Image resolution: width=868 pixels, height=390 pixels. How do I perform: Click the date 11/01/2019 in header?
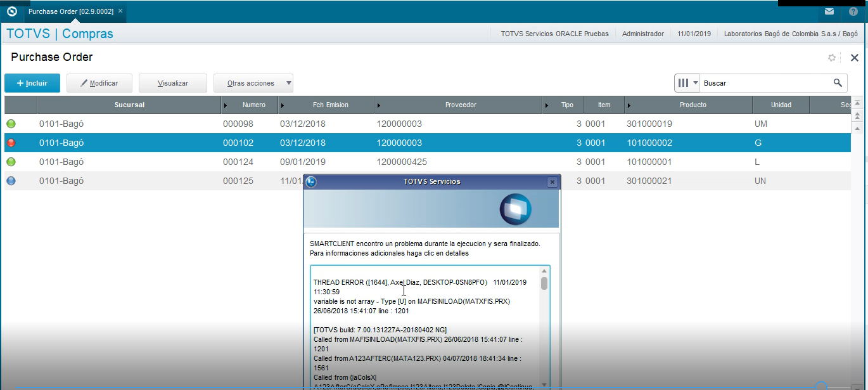tap(694, 34)
